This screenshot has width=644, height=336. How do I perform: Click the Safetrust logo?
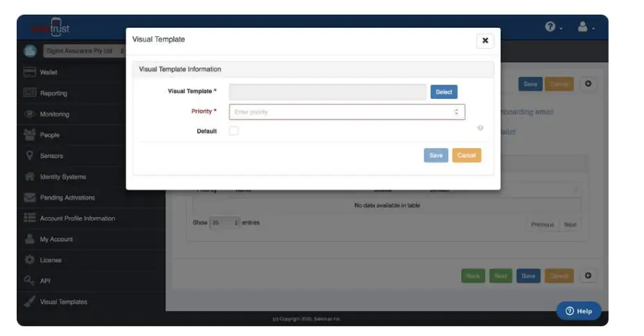(51, 28)
